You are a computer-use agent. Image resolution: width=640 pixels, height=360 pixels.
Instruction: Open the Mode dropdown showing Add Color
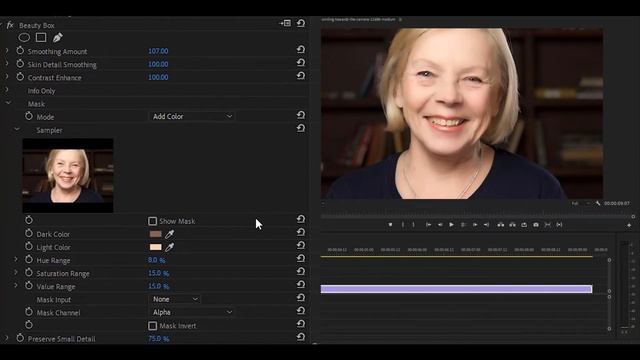tap(192, 116)
